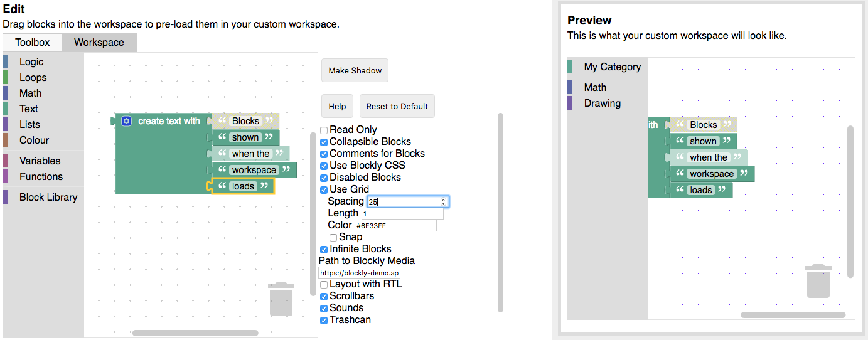Viewport: 868px width, 340px height.
Task: Click the 'when the' disabled block in editor
Action: [250, 154]
